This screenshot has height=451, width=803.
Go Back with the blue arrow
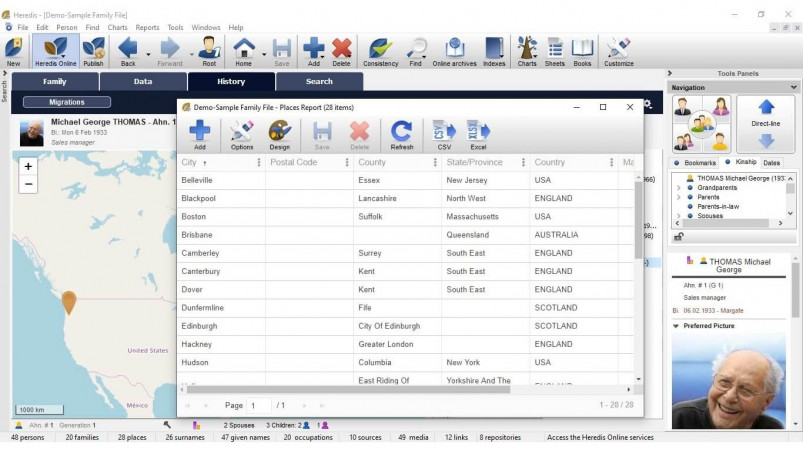pos(128,52)
